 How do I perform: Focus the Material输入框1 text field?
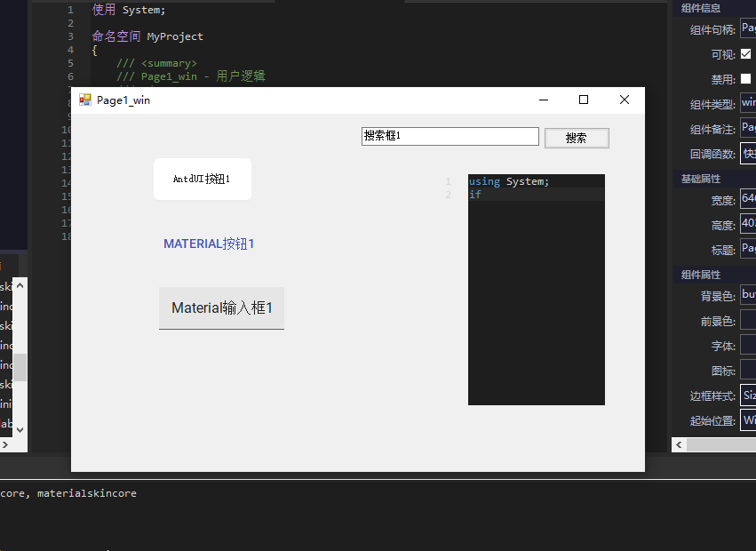pos(222,308)
